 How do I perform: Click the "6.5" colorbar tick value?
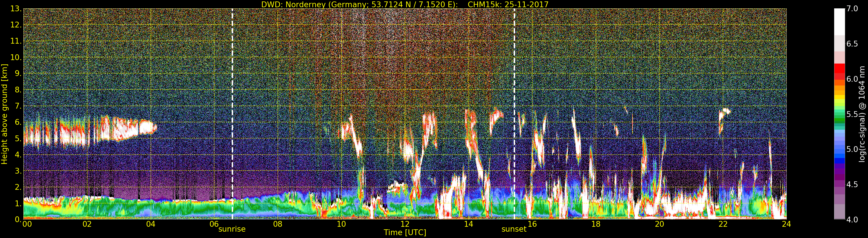click(852, 44)
